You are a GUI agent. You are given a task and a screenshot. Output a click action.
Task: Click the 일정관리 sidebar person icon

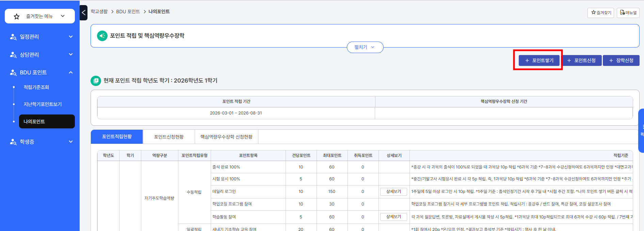tap(13, 37)
